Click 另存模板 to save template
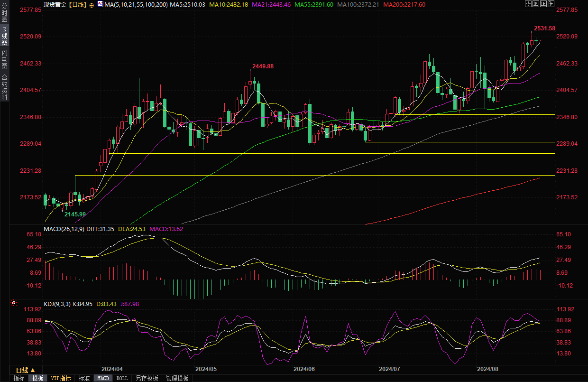The height and width of the screenshot is (382, 588). tap(147, 378)
